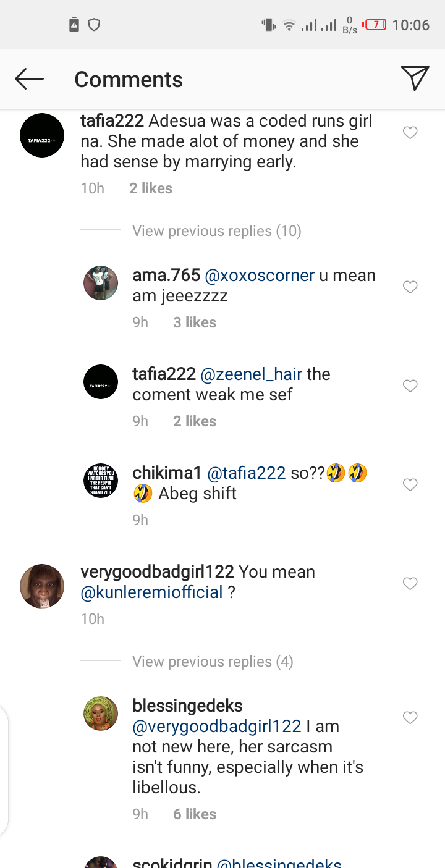Like ama.765's reply with heart
The width and height of the screenshot is (445, 868).
(410, 287)
